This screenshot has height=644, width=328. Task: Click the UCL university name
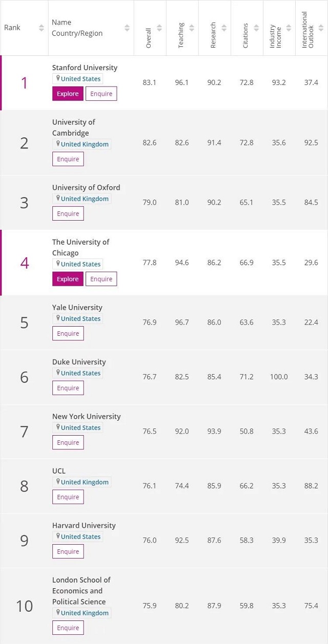[58, 470]
